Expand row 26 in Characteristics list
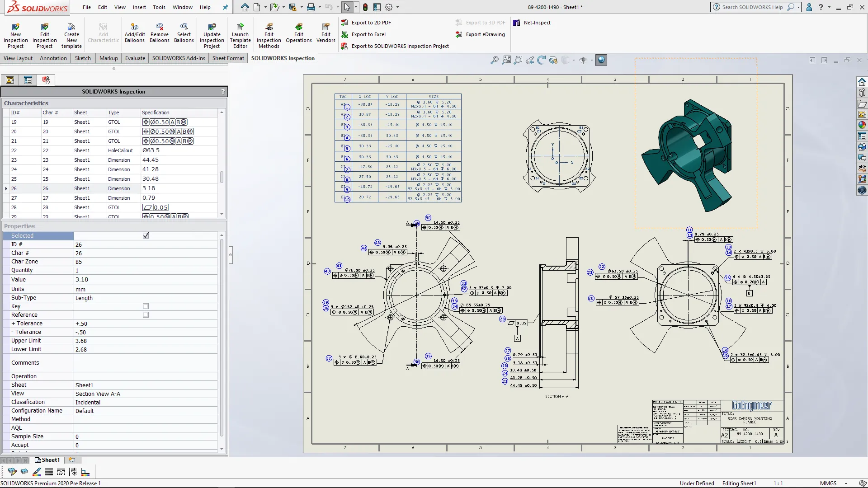The height and width of the screenshot is (488, 868). tap(6, 188)
